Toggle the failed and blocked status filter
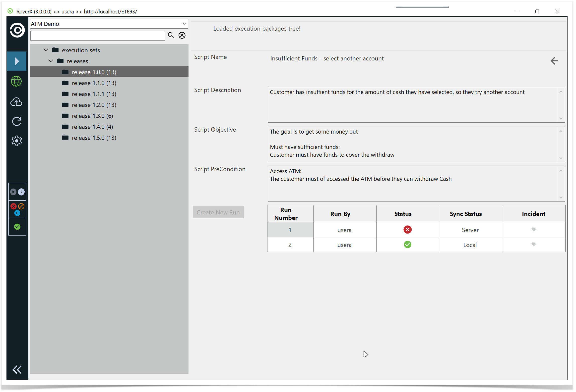 (x=17, y=209)
